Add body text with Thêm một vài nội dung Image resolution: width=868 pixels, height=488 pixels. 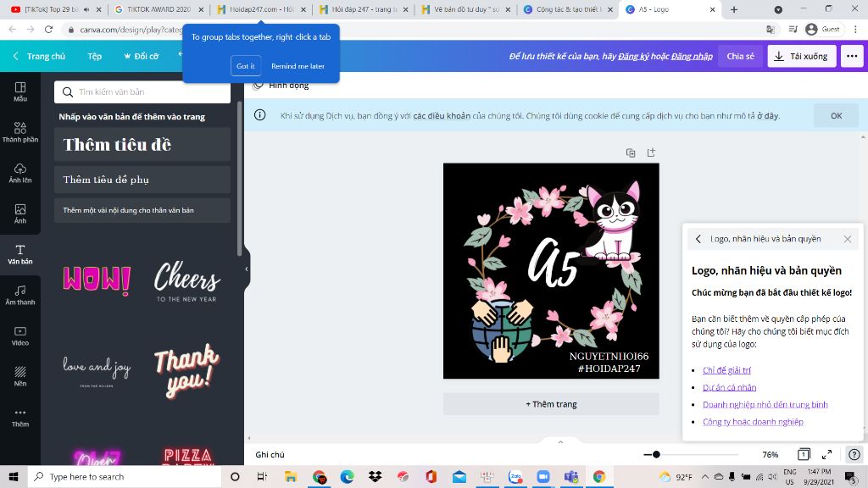pyautogui.click(x=142, y=210)
